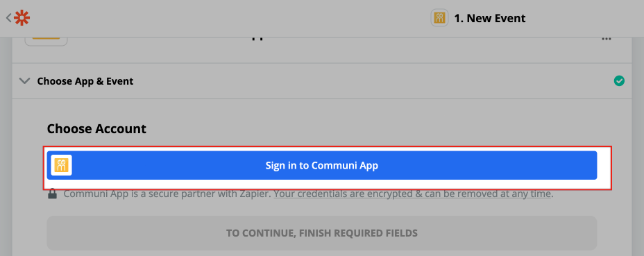Screen dimensions: 644x256
Task: Click the partially hidden yellow app icon
Action: [46, 42]
